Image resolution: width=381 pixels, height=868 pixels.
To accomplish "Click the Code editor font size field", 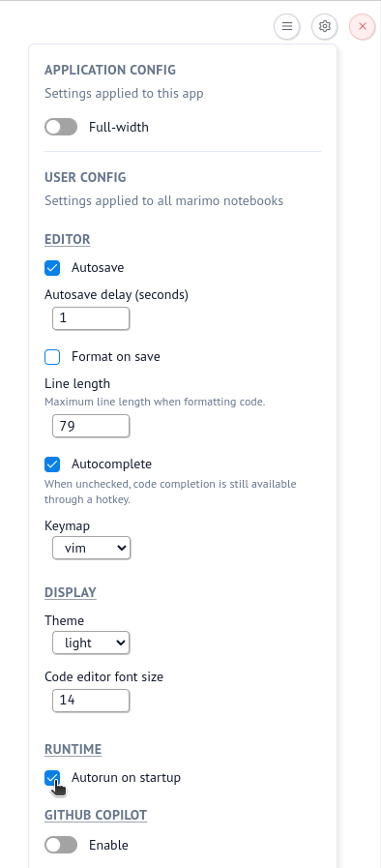I will point(91,701).
